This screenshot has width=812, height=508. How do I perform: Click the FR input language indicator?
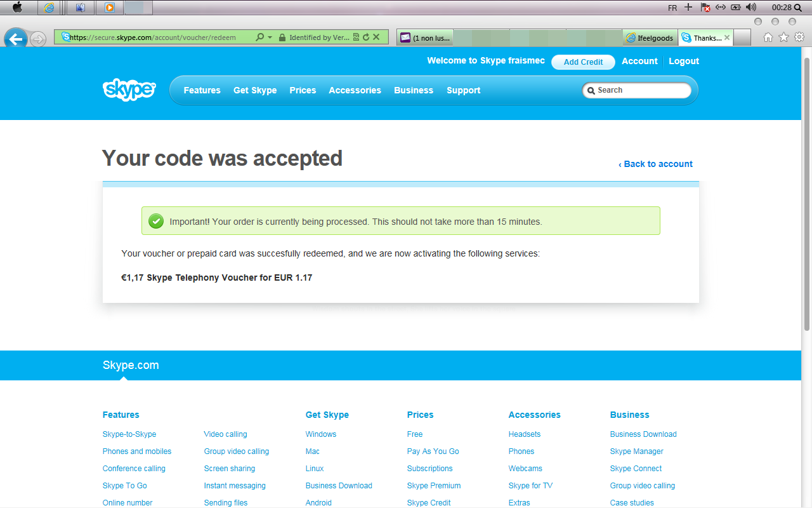point(672,8)
